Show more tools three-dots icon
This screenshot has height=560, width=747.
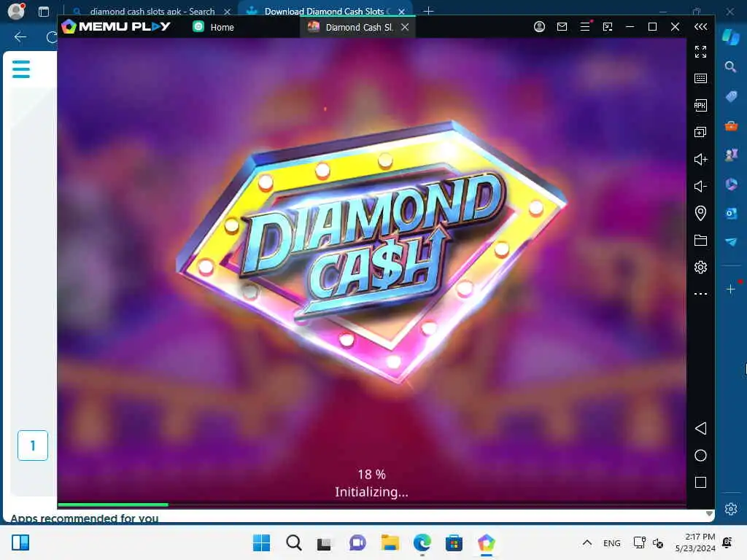tap(700, 294)
